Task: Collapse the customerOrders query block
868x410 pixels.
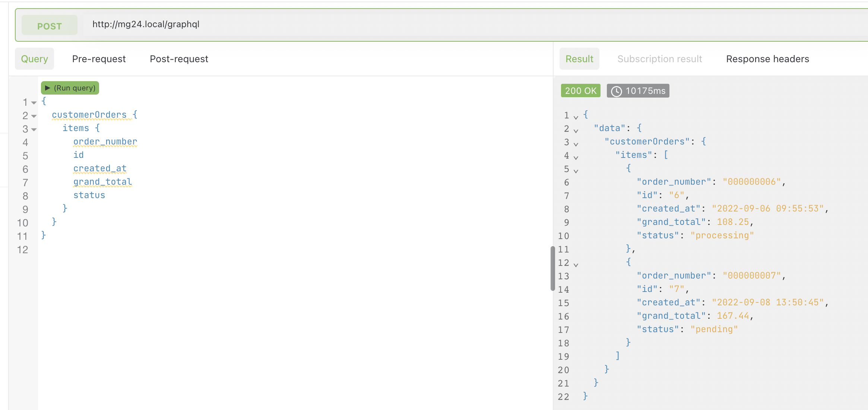Action: [x=33, y=116]
